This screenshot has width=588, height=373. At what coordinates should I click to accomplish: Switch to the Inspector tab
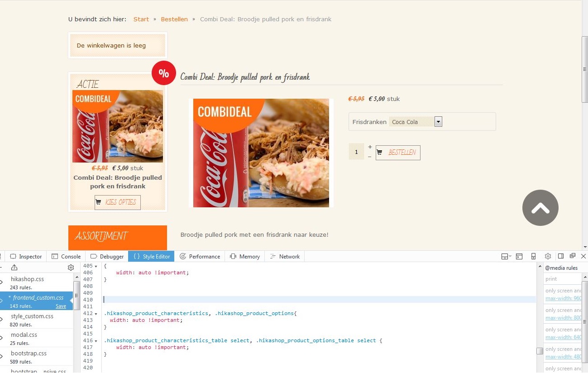(26, 256)
